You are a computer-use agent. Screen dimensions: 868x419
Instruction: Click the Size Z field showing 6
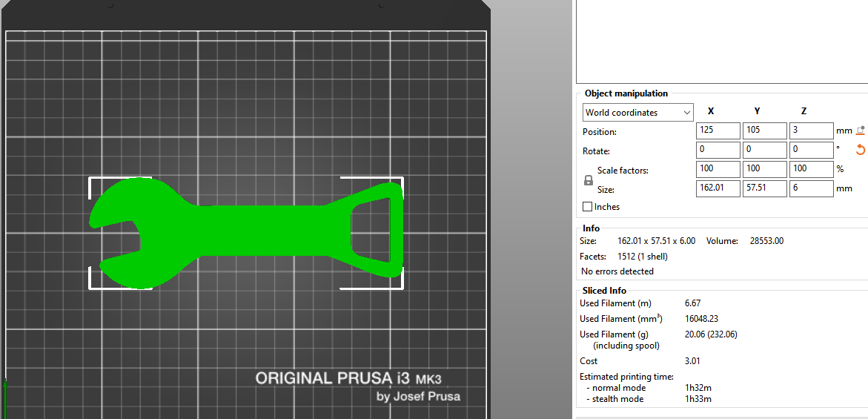coord(811,189)
